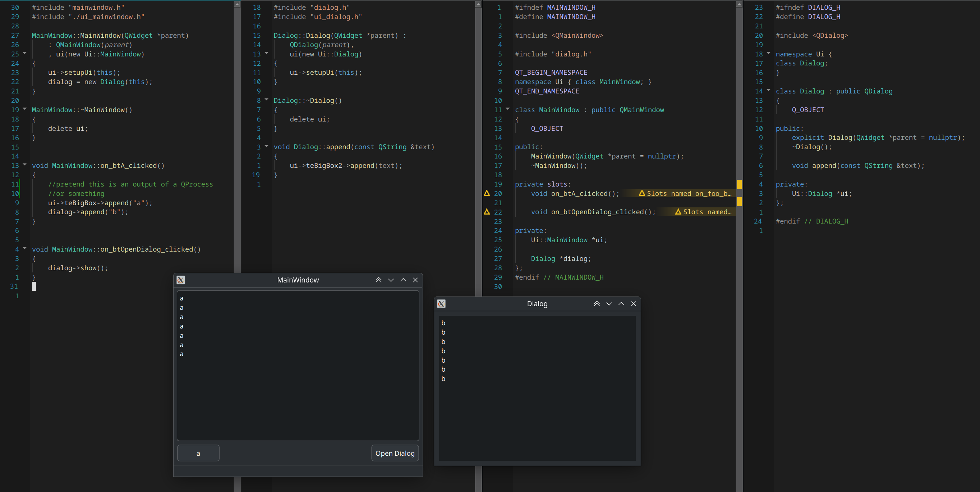980x492 pixels.
Task: Click 'void on_btOpenDialog_clicked();' declaration
Action: click(x=593, y=212)
